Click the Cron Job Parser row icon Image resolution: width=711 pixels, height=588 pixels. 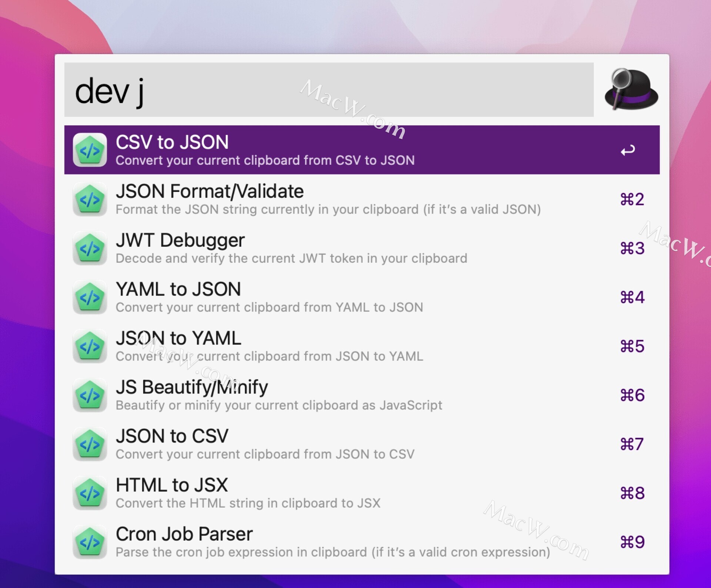click(x=90, y=542)
